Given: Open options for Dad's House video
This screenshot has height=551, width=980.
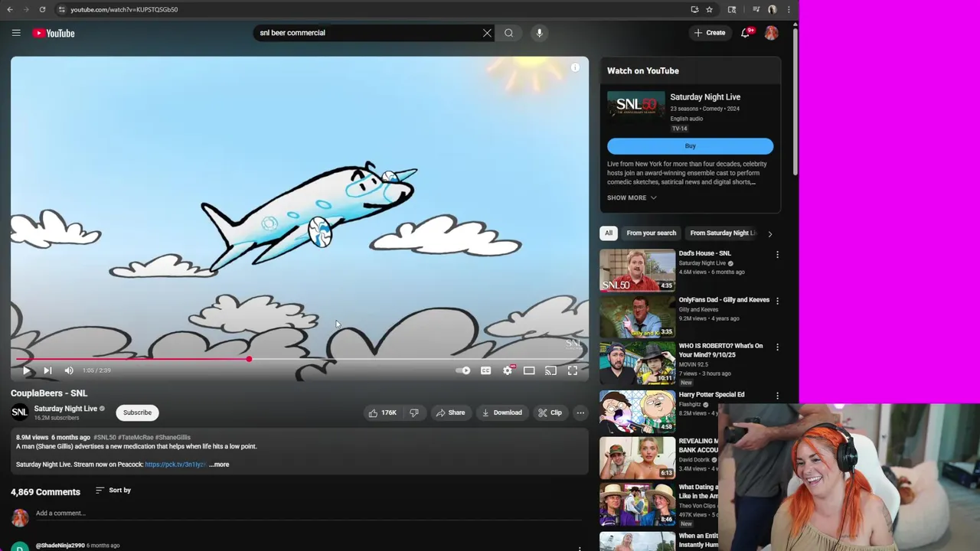Looking at the screenshot, I should (777, 255).
